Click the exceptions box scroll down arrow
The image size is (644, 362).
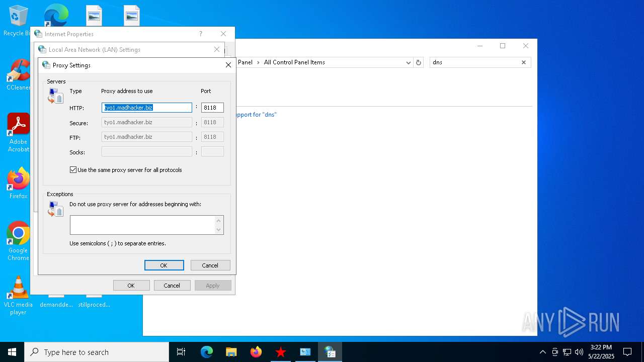click(218, 230)
